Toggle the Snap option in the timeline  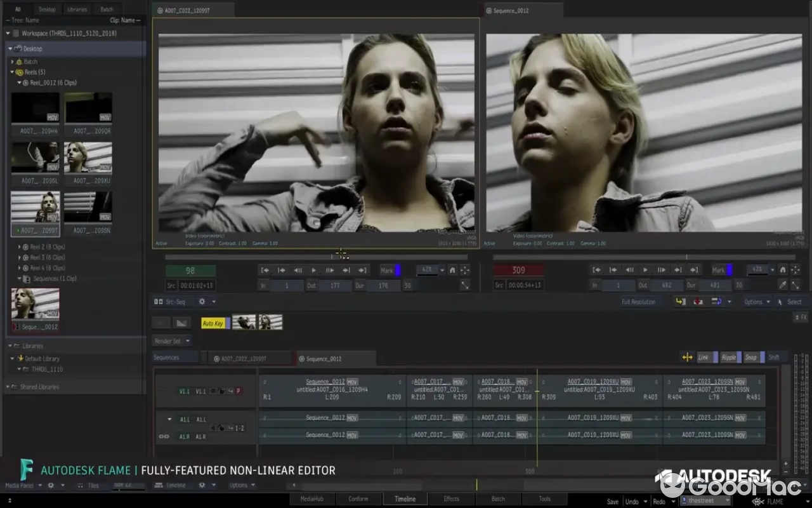(x=751, y=358)
